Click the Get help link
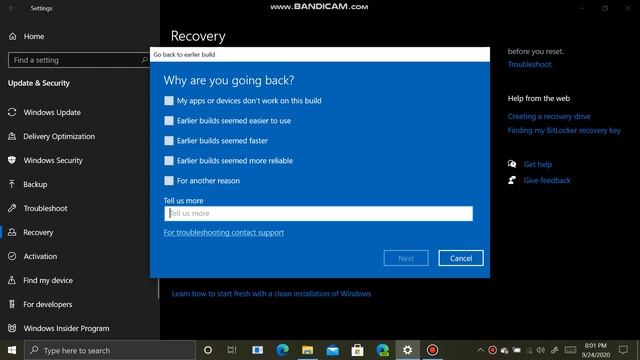Viewport: 640px width, 360px height. pos(538,164)
